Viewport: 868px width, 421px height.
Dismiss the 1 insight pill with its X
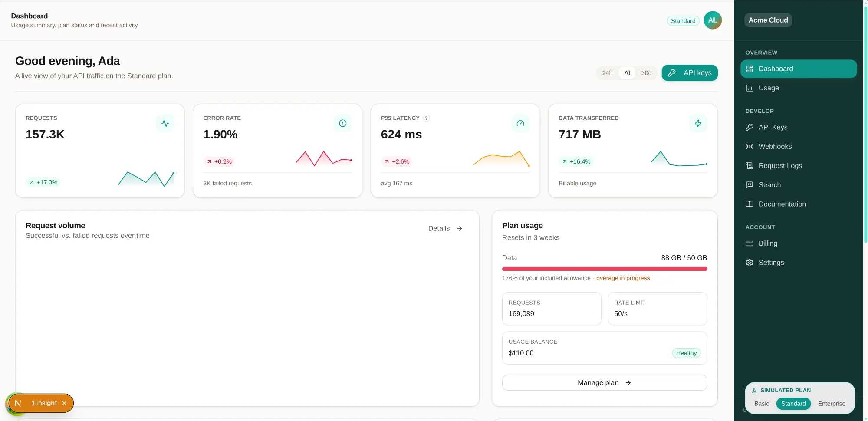coord(64,403)
